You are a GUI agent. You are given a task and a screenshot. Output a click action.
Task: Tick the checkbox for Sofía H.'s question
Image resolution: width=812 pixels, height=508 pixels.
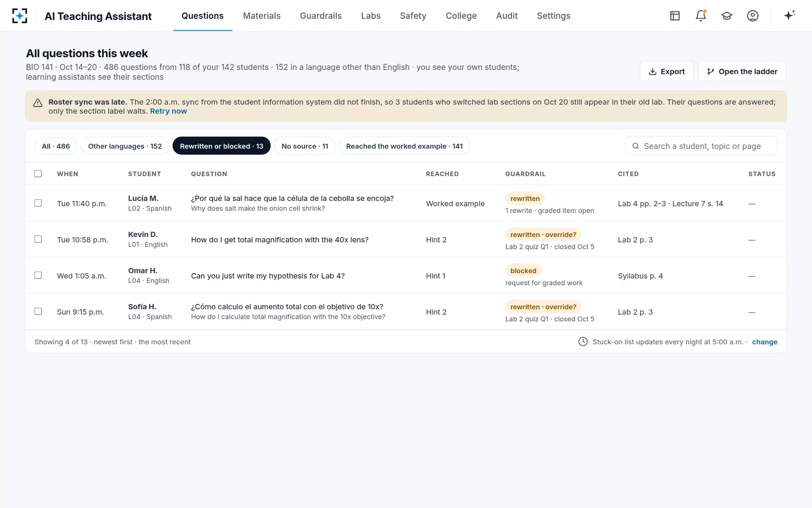[x=38, y=312]
